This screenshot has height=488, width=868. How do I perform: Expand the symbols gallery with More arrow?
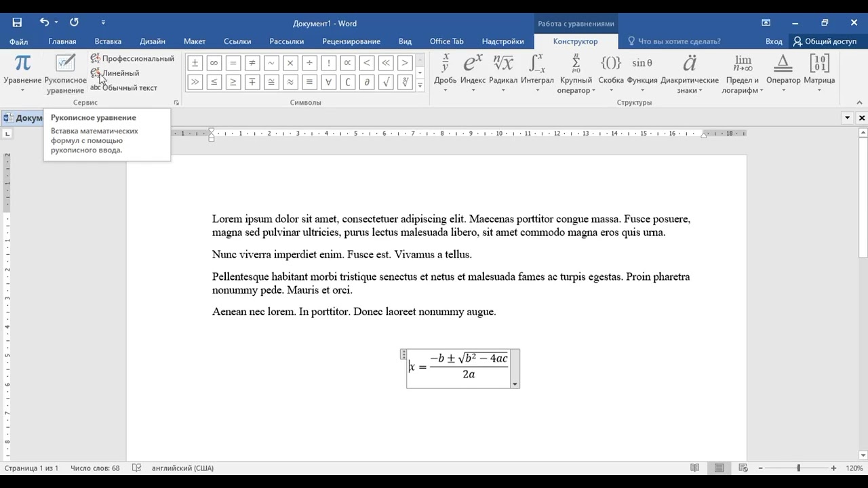(420, 85)
